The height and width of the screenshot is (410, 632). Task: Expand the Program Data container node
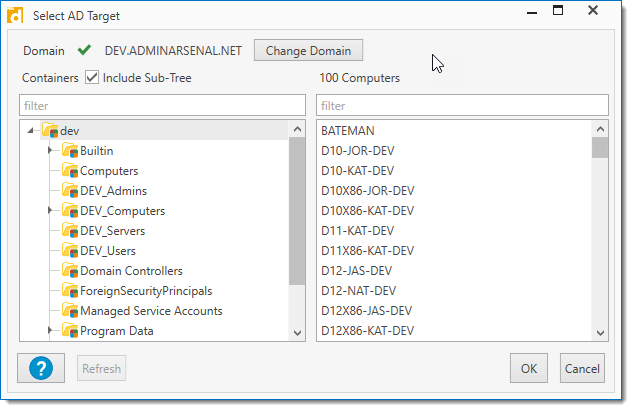tap(50, 331)
